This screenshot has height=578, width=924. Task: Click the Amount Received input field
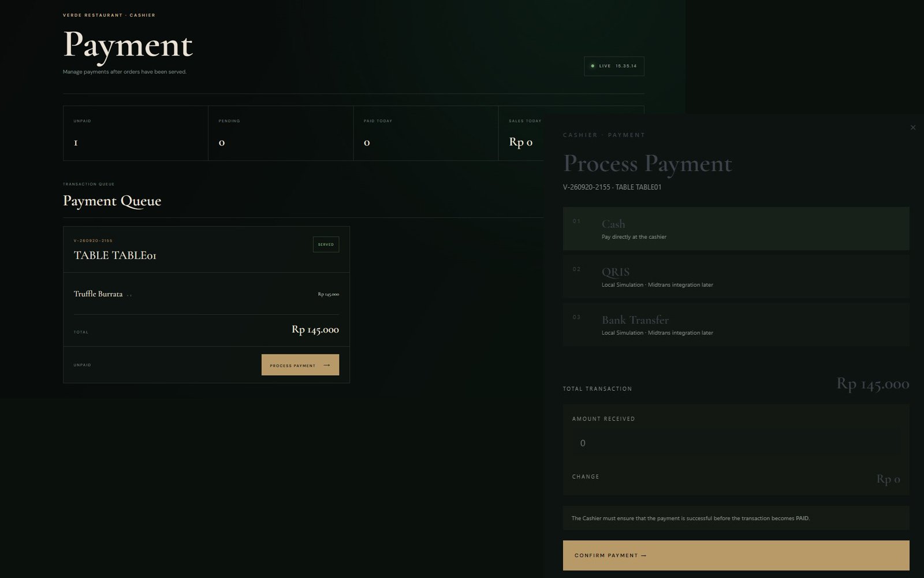point(736,443)
